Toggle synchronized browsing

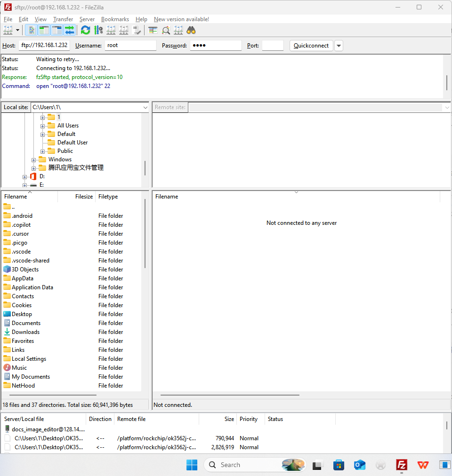pyautogui.click(x=178, y=31)
